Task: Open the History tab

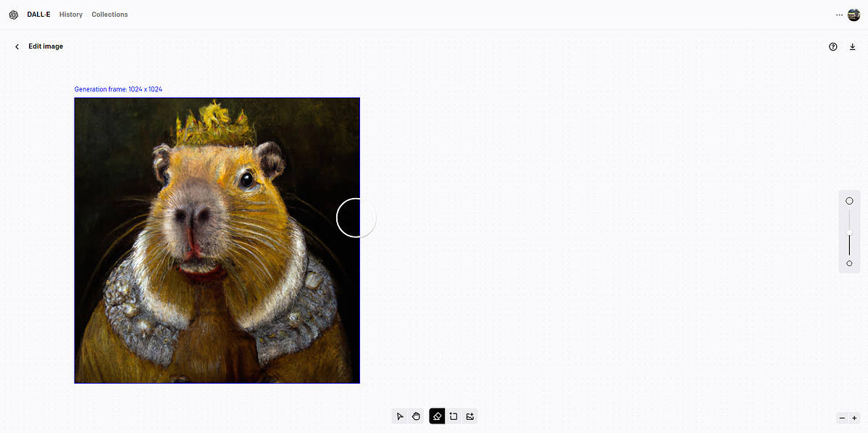Action: [71, 15]
